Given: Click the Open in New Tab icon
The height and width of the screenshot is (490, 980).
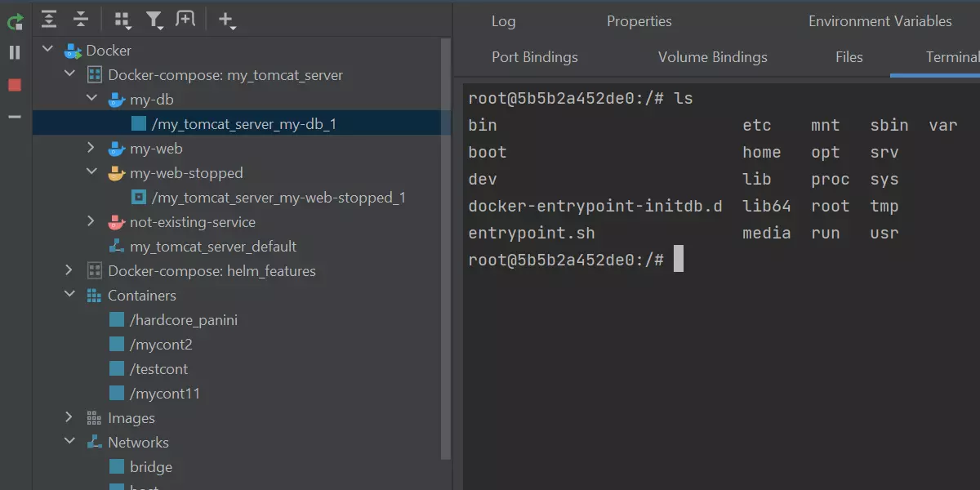Looking at the screenshot, I should (185, 19).
